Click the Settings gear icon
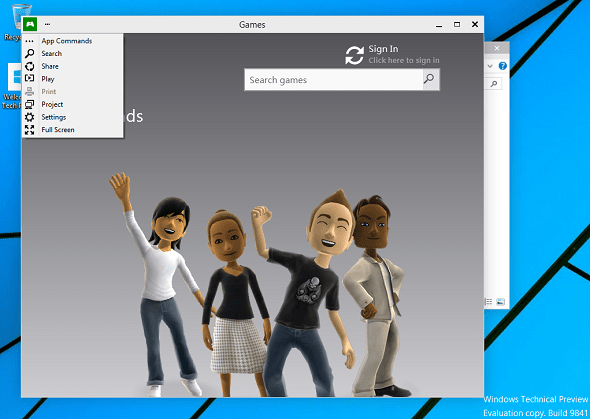Image resolution: width=590 pixels, height=419 pixels. coord(30,117)
